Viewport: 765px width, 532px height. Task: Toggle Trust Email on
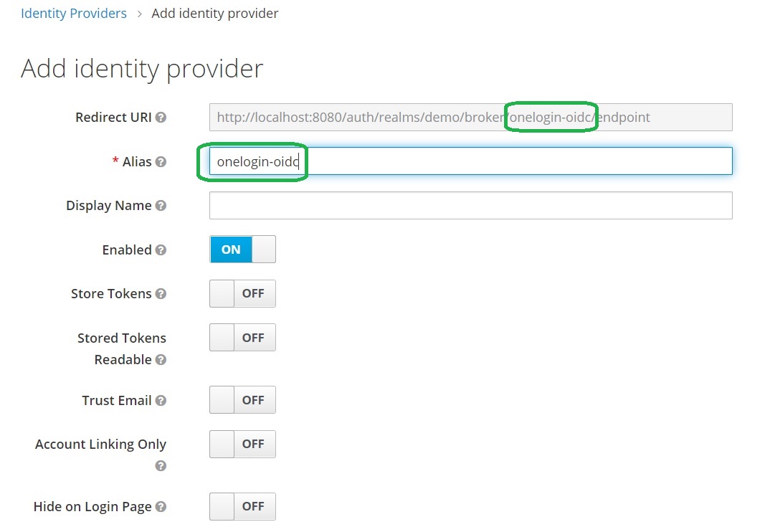(x=242, y=400)
